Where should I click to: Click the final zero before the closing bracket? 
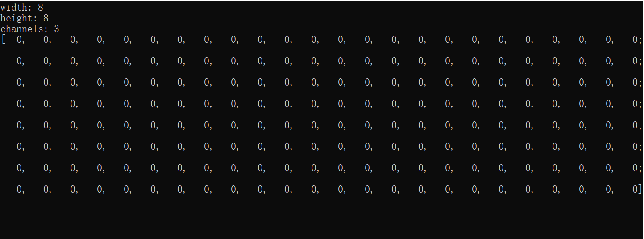point(635,190)
